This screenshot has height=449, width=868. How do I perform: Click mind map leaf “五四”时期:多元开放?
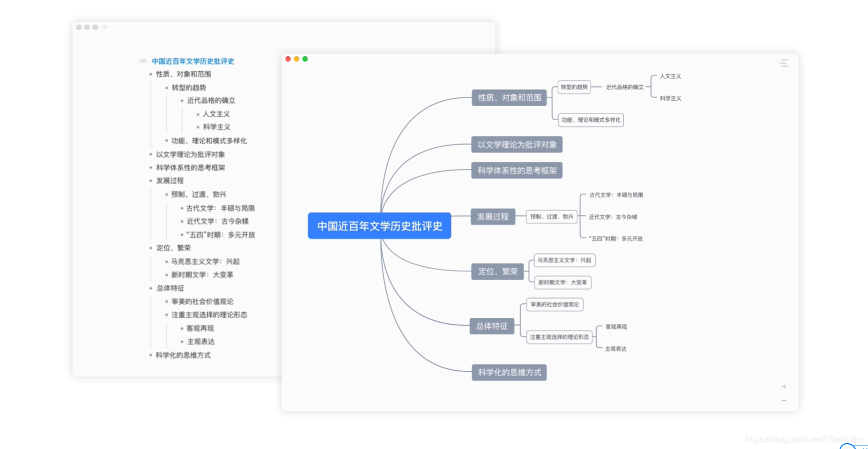615,238
